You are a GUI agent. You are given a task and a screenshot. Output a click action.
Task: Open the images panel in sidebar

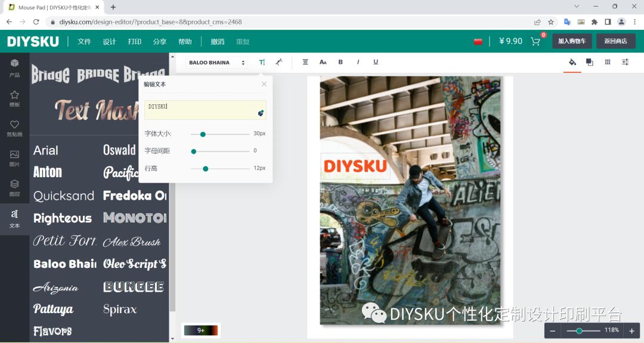coord(14,158)
